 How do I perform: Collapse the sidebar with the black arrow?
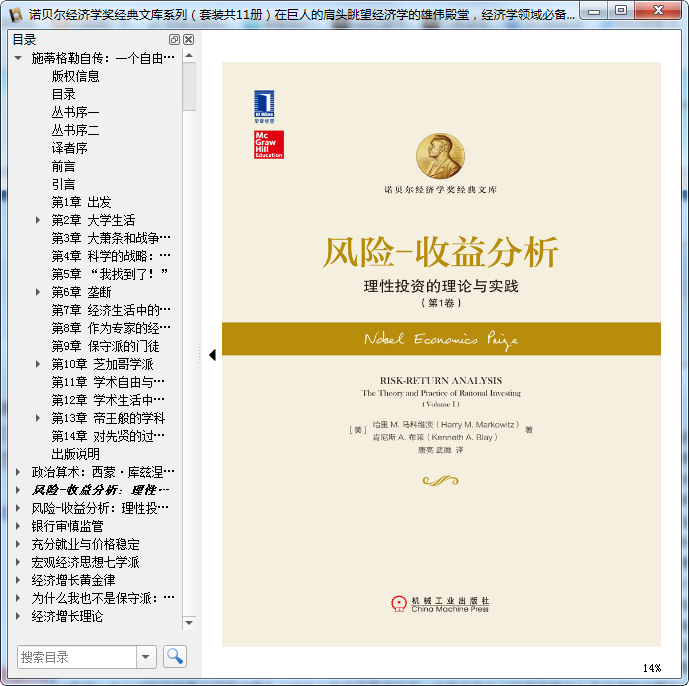pyautogui.click(x=213, y=355)
